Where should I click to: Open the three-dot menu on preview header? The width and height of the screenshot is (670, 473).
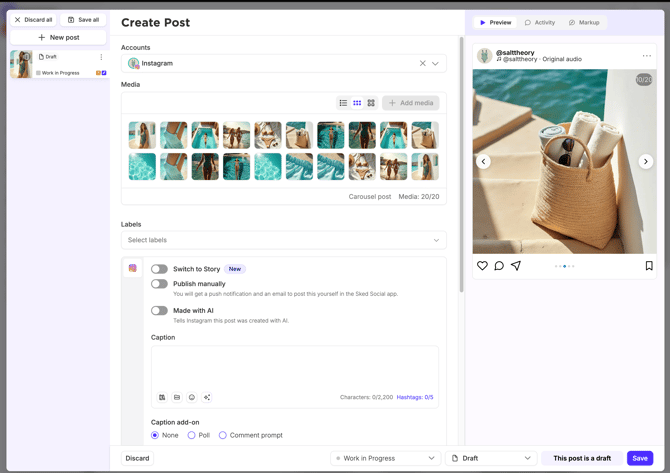[x=646, y=56]
